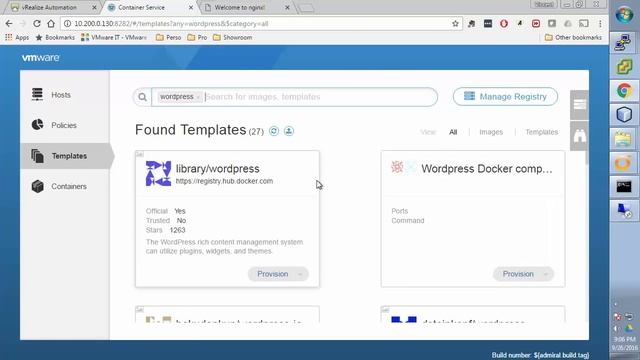The image size is (640, 360).
Task: Open the Pro bookmarks folder
Action: pos(198,38)
